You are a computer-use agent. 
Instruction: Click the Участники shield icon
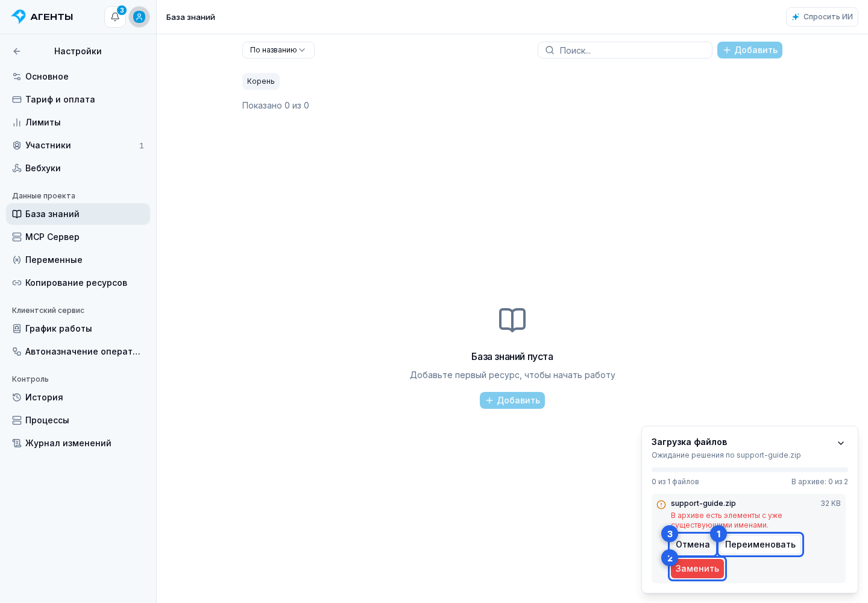[17, 145]
